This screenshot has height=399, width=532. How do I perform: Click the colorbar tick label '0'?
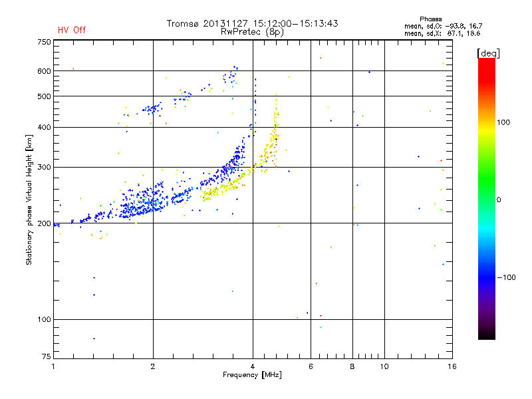coord(499,200)
